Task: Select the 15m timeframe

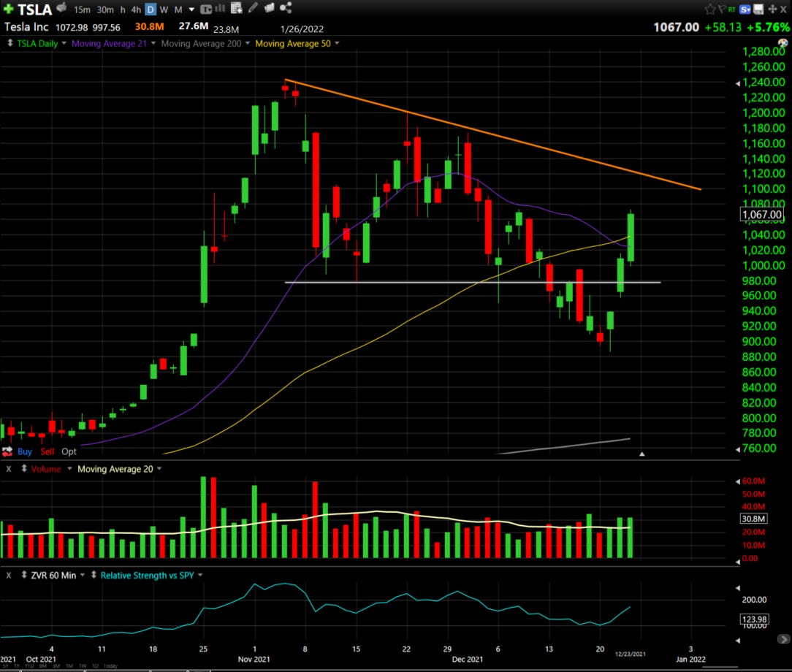Action: coord(82,9)
